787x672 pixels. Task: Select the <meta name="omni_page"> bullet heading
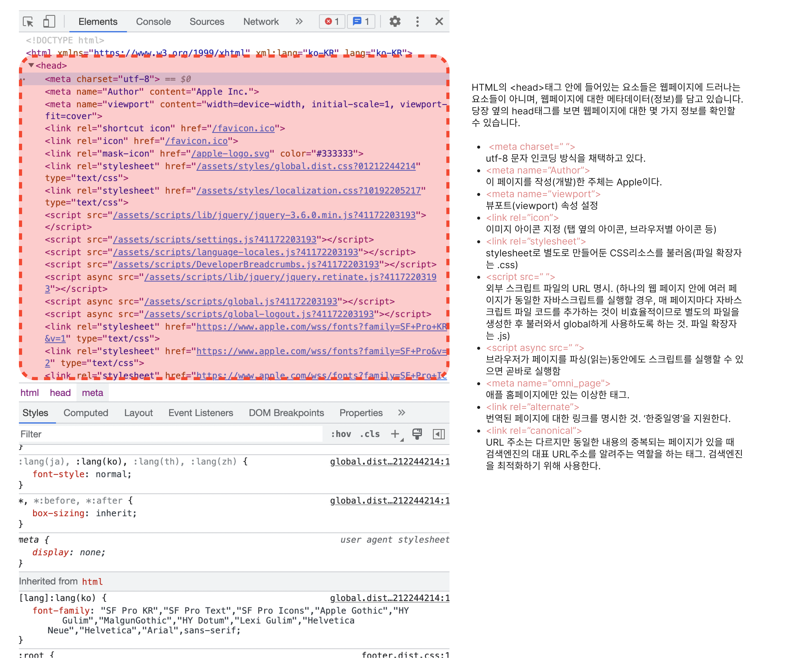[x=548, y=383]
